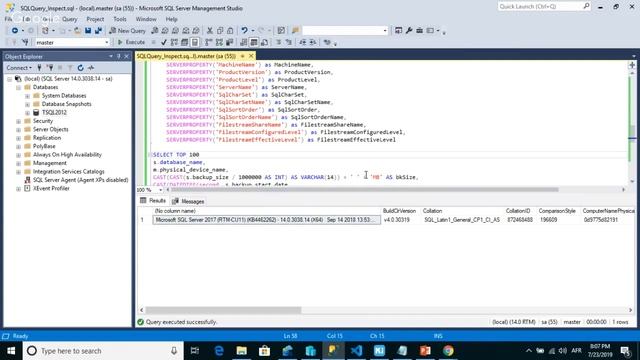Select SQL Server Agent node
This screenshot has width=640, height=360.
click(80, 180)
